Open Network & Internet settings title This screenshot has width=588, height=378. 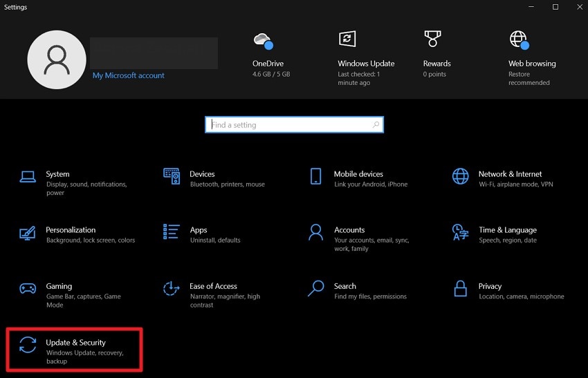pos(510,174)
